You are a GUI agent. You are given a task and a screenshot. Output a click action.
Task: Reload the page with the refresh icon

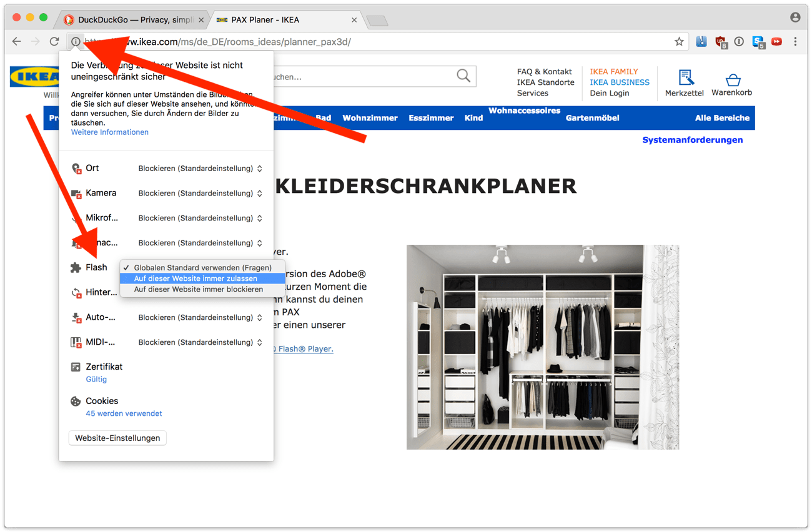point(54,42)
